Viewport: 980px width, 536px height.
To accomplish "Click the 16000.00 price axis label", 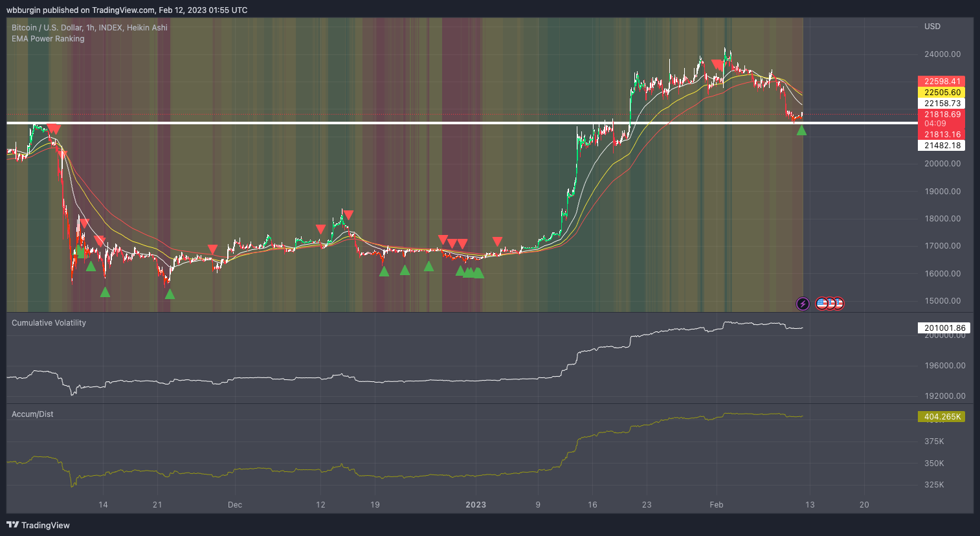I will click(942, 274).
